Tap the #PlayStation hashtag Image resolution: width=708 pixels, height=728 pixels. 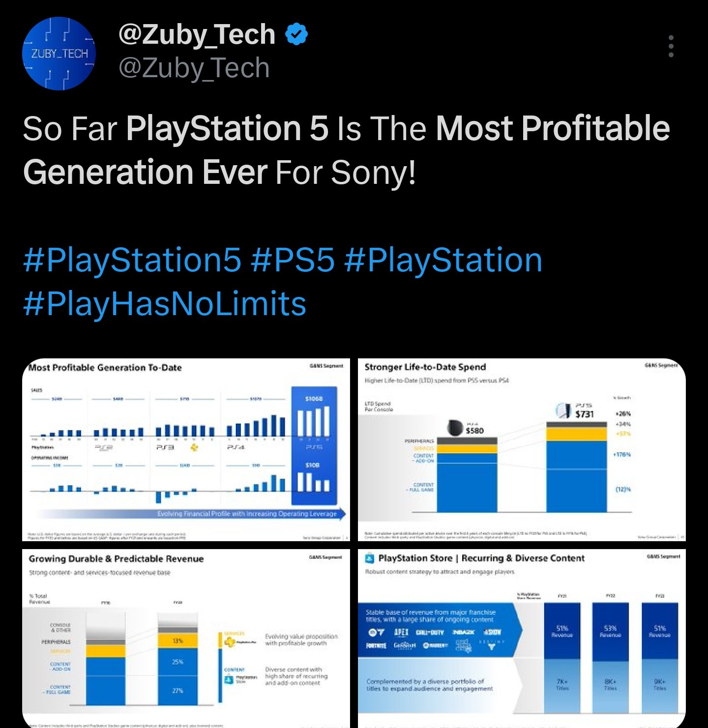point(443,260)
